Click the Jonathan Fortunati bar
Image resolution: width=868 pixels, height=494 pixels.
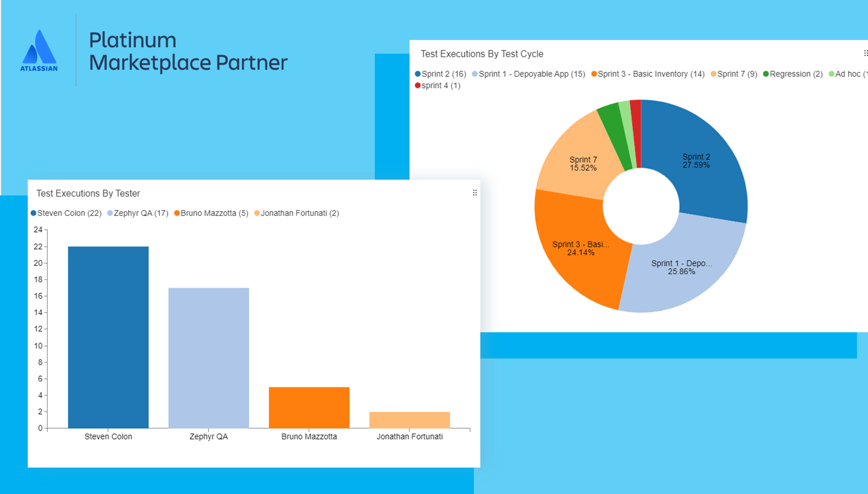(x=409, y=420)
